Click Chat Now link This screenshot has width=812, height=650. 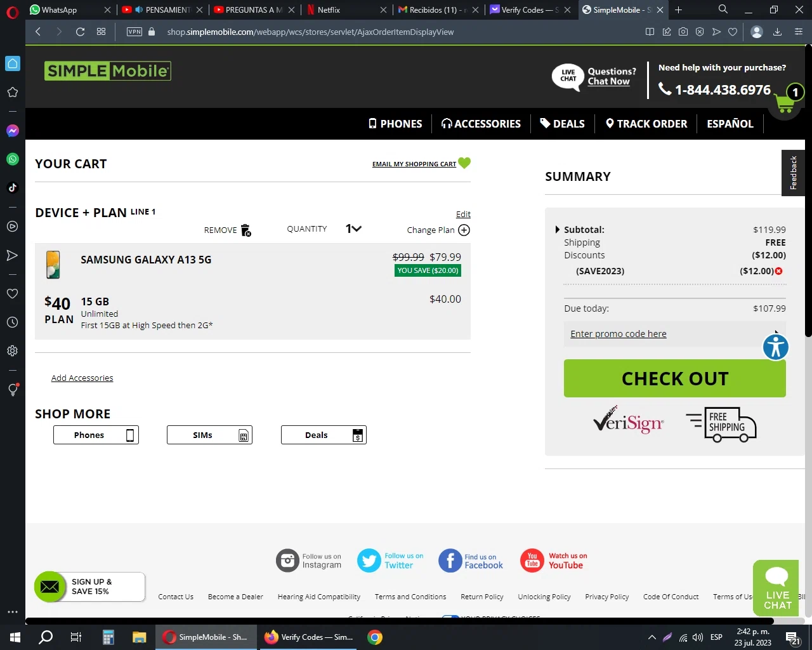point(608,81)
